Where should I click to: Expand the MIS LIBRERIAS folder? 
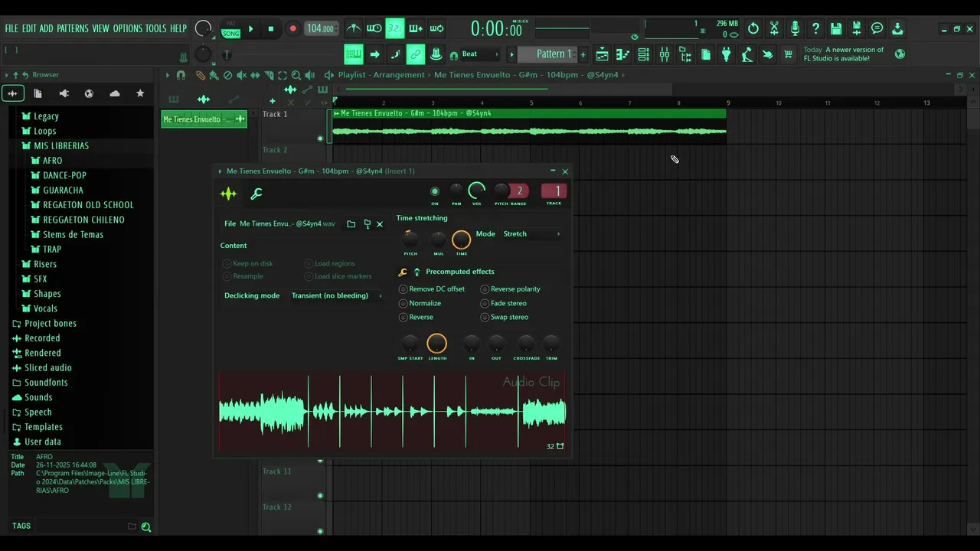60,145
